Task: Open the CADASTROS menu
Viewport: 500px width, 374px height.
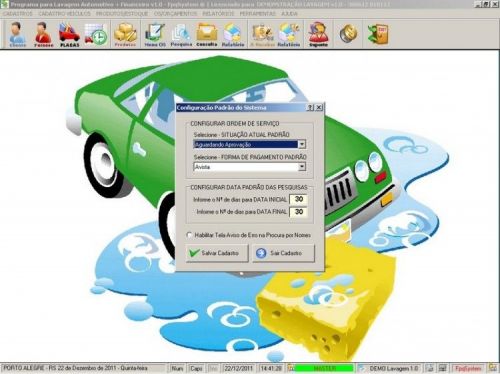Action: [x=18, y=14]
